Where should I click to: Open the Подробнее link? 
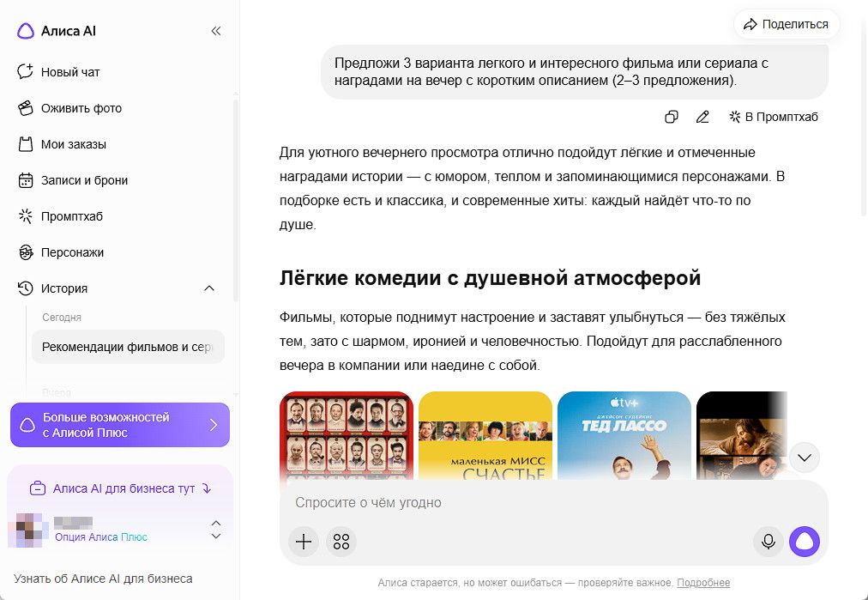tap(703, 583)
